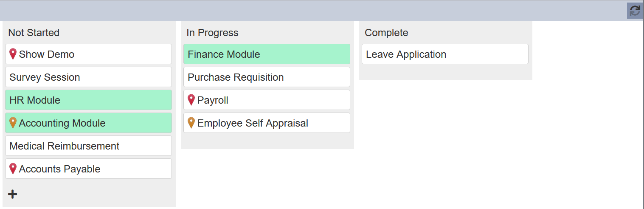Open the Finance Module card
Image resolution: width=644 pixels, height=209 pixels.
click(267, 54)
